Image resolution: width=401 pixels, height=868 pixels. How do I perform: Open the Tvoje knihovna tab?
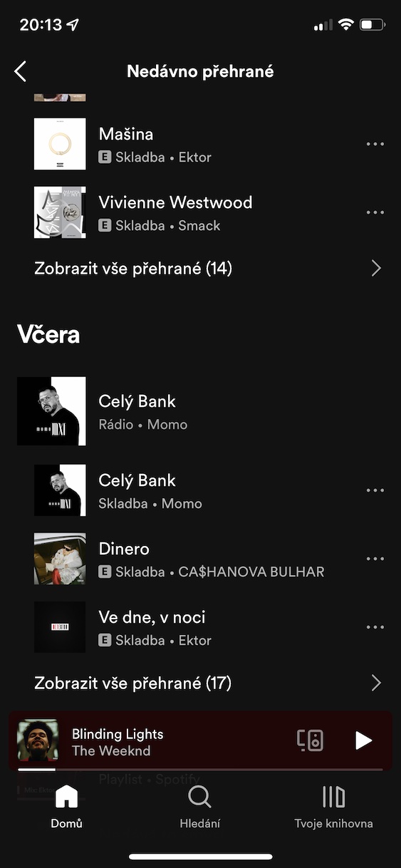(x=333, y=807)
